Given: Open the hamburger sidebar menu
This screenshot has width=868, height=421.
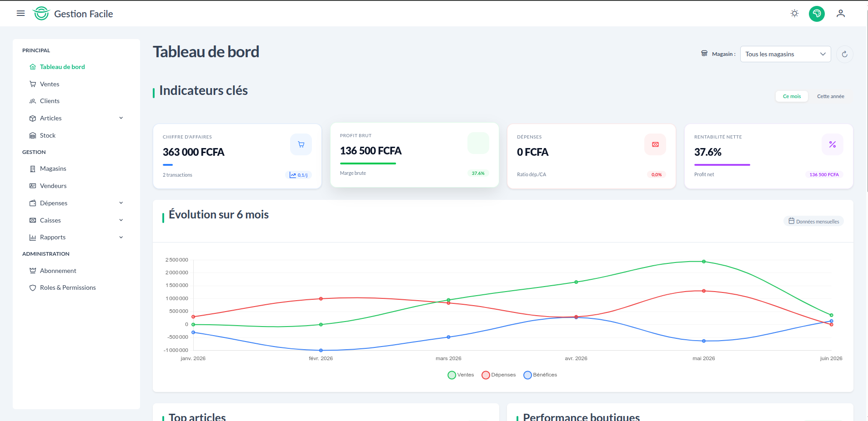Looking at the screenshot, I should point(20,14).
